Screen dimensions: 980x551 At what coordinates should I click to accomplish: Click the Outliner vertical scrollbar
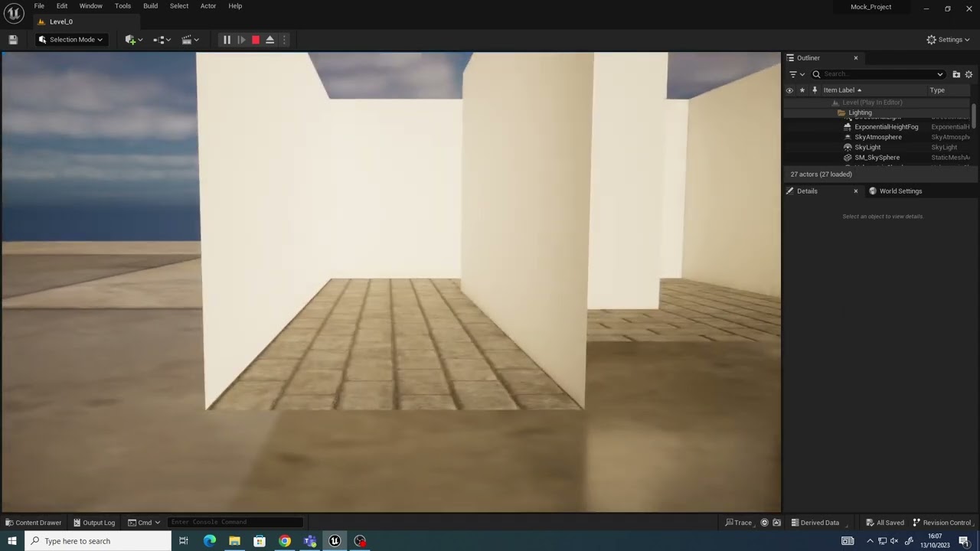coord(975,115)
